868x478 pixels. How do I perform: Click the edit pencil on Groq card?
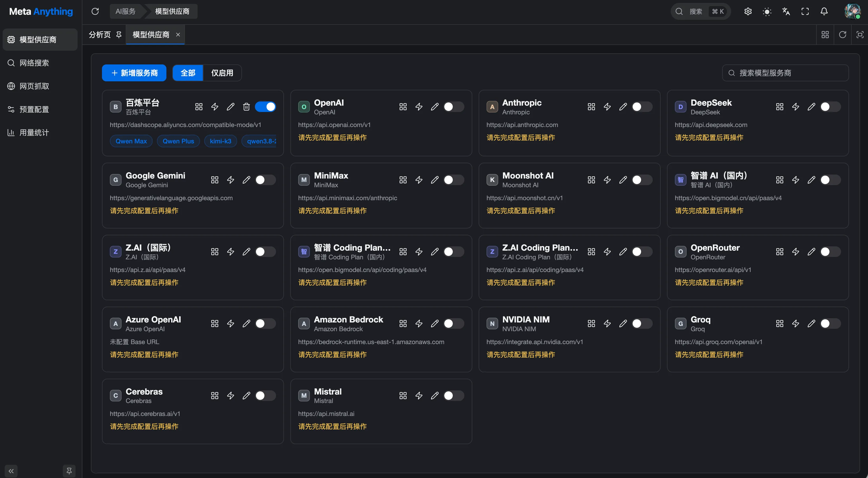click(x=811, y=324)
